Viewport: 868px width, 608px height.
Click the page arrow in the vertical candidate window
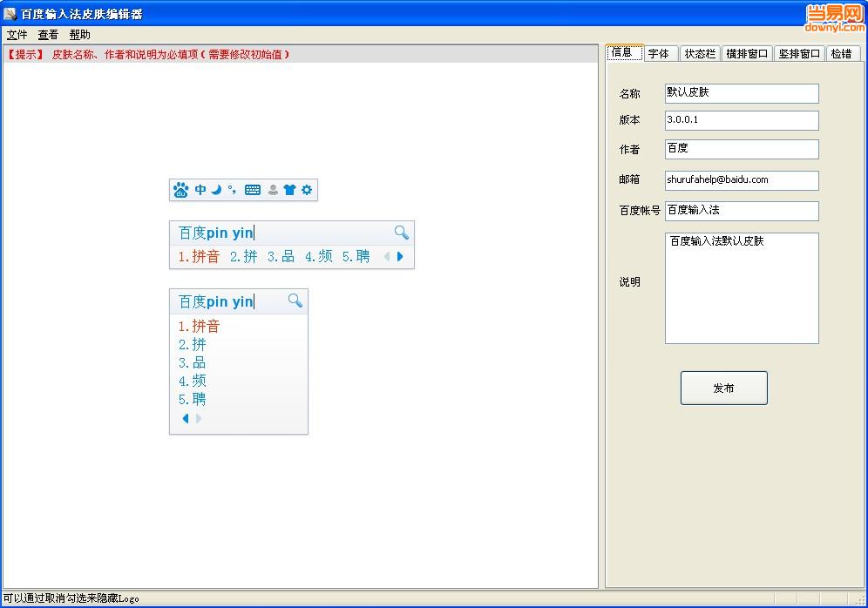point(185,419)
